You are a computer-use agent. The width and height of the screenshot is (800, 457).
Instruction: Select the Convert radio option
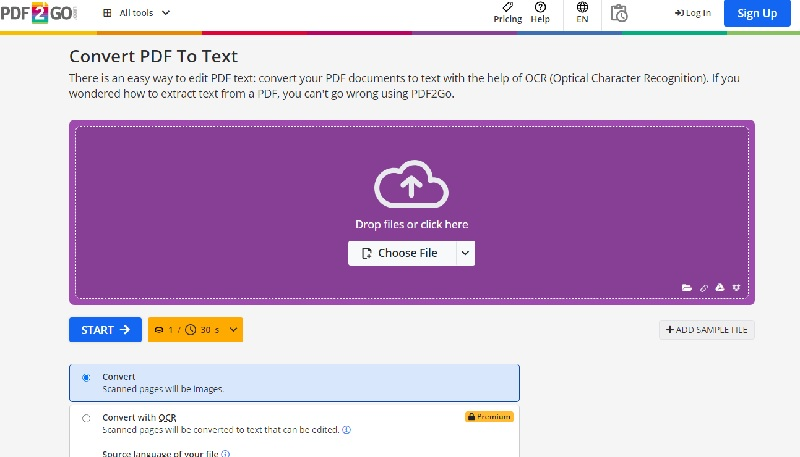coord(86,378)
